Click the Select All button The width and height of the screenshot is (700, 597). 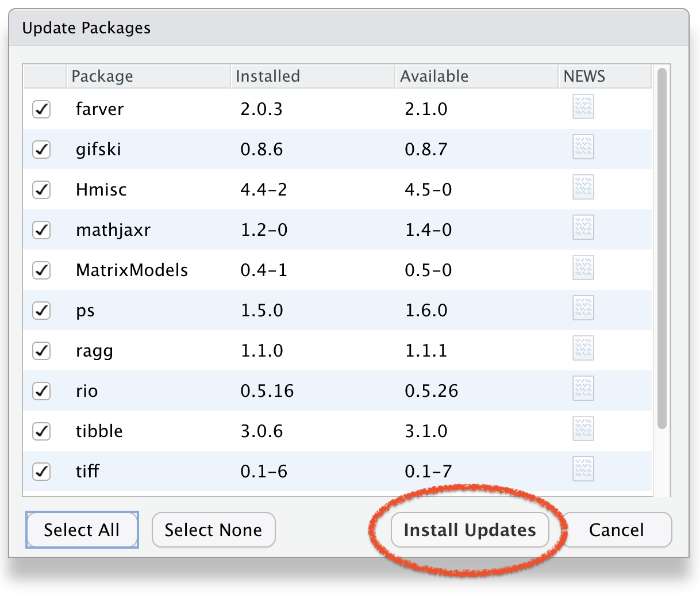[82, 530]
